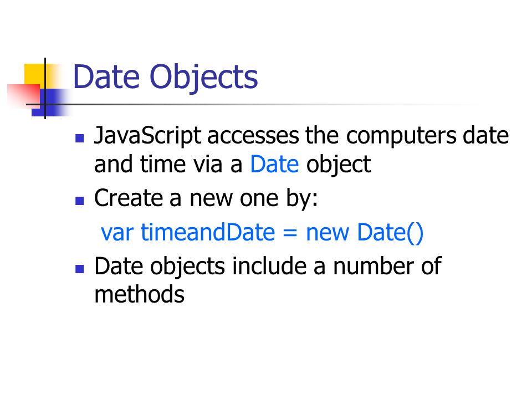Image resolution: width=532 pixels, height=399 pixels.
Task: Click the text 'Create a new one by:'
Action: point(206,198)
